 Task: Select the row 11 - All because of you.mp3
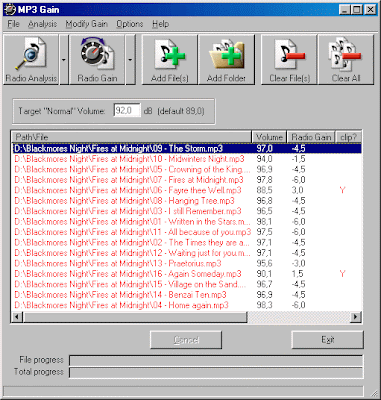[x=187, y=232]
